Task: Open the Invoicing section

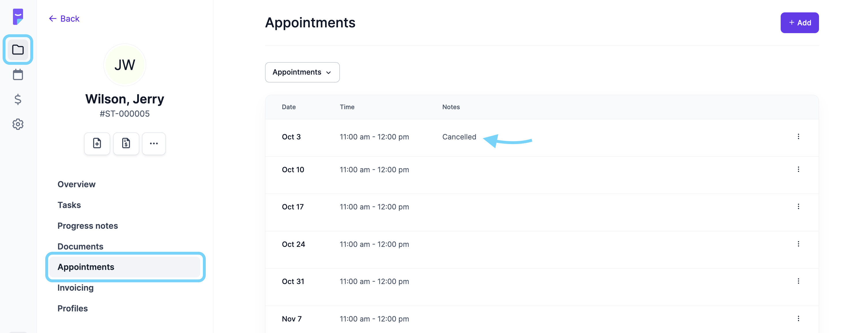Action: (x=76, y=287)
